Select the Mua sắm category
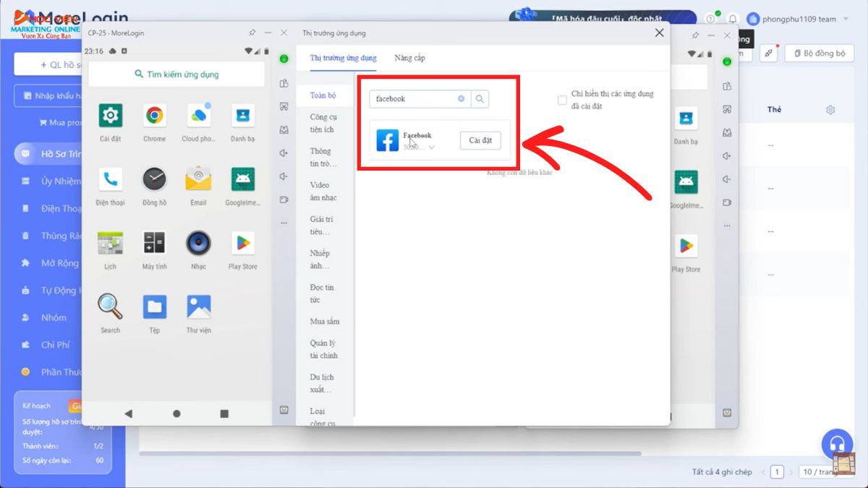The height and width of the screenshot is (488, 868). [x=325, y=322]
